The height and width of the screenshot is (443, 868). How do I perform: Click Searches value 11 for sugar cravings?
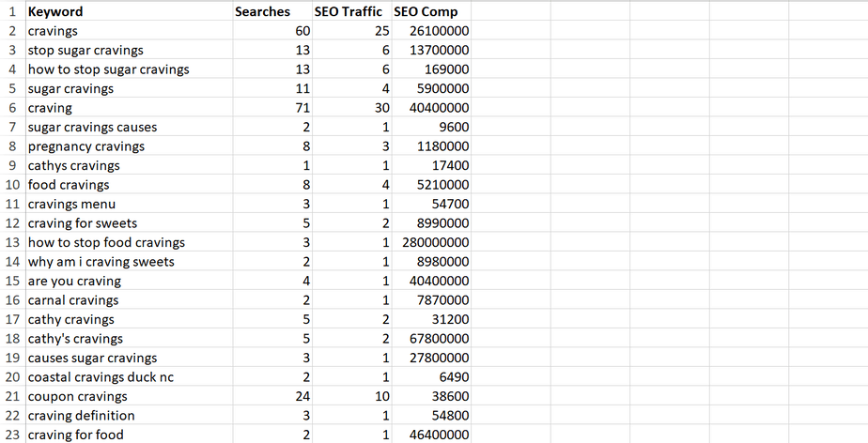tap(272, 88)
